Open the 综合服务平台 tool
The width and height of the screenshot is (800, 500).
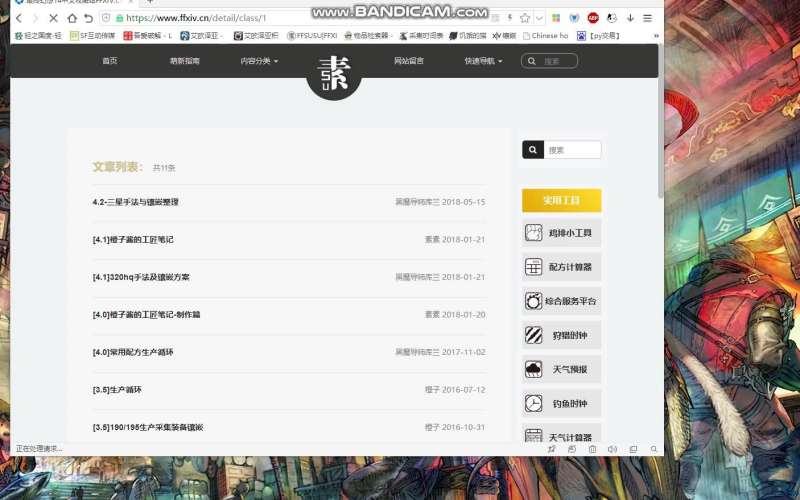point(561,301)
